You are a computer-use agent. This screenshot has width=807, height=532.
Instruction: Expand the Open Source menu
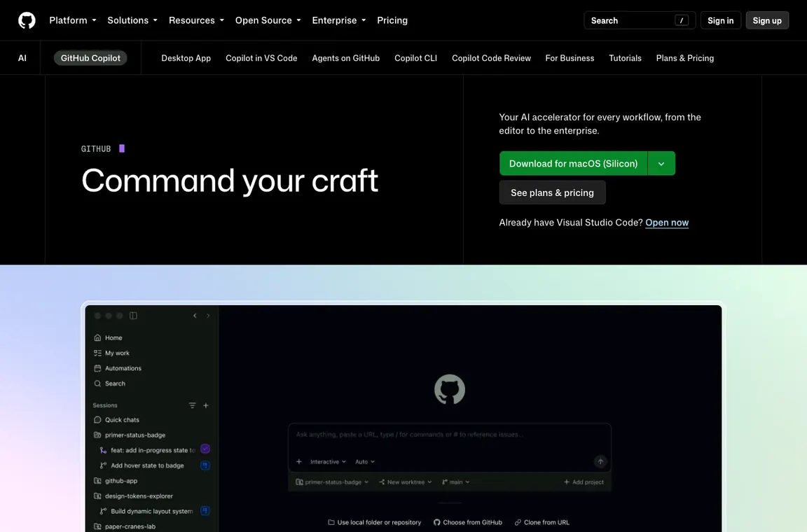[x=268, y=20]
